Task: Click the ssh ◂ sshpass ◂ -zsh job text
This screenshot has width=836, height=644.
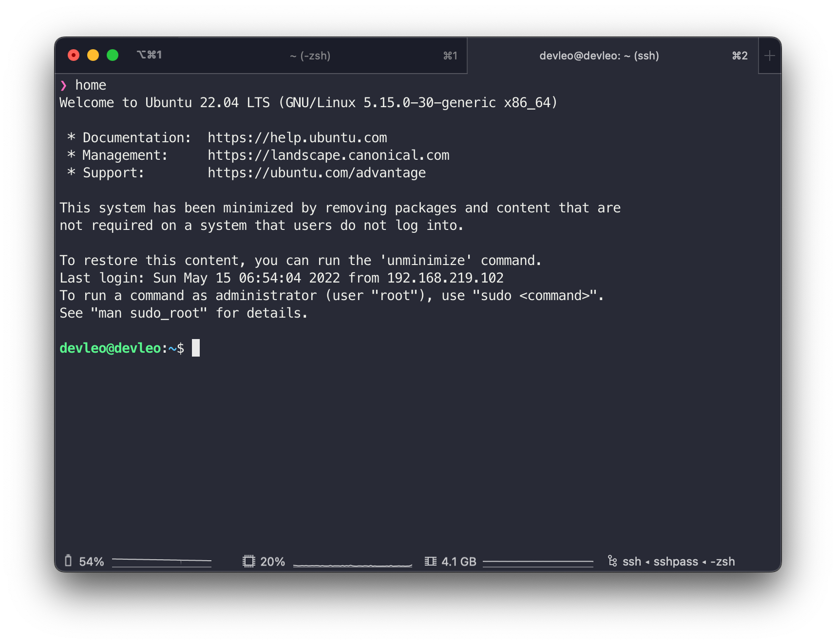Action: [x=679, y=562]
